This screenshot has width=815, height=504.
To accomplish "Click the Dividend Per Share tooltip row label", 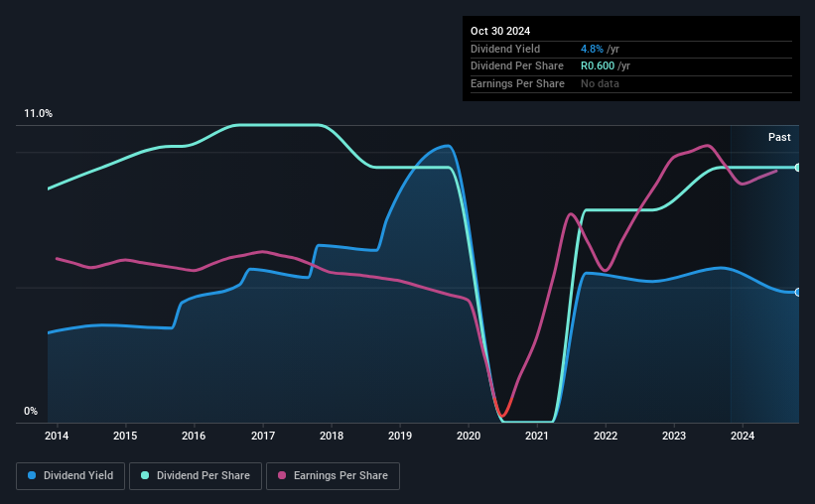I will [516, 66].
